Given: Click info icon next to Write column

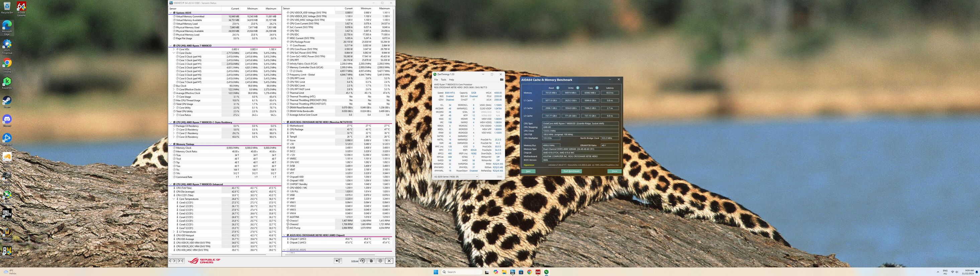Looking at the screenshot, I should (x=577, y=88).
